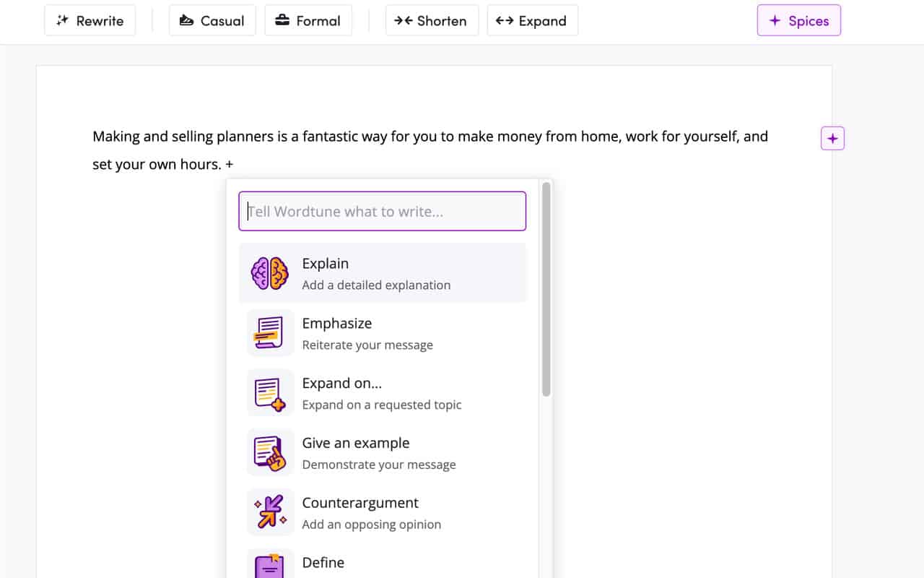Screen dimensions: 924x578
Task: Open the Spices menu
Action: pos(798,21)
